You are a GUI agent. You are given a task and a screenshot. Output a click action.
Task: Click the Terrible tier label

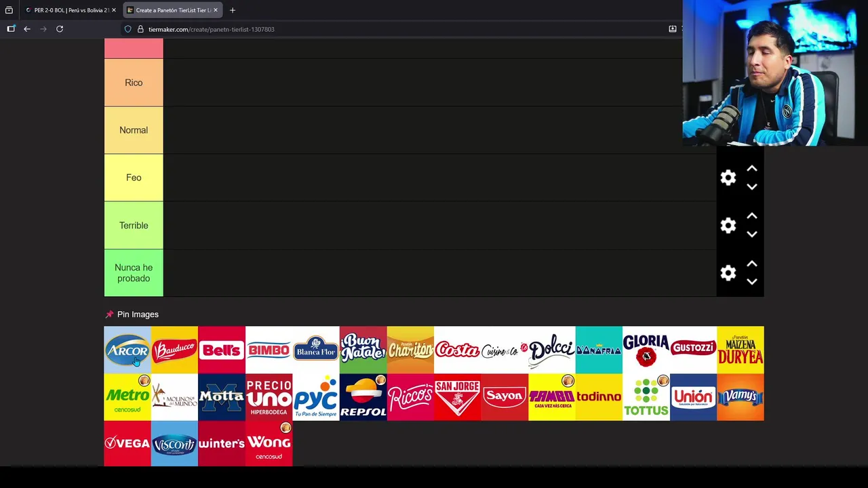point(134,225)
